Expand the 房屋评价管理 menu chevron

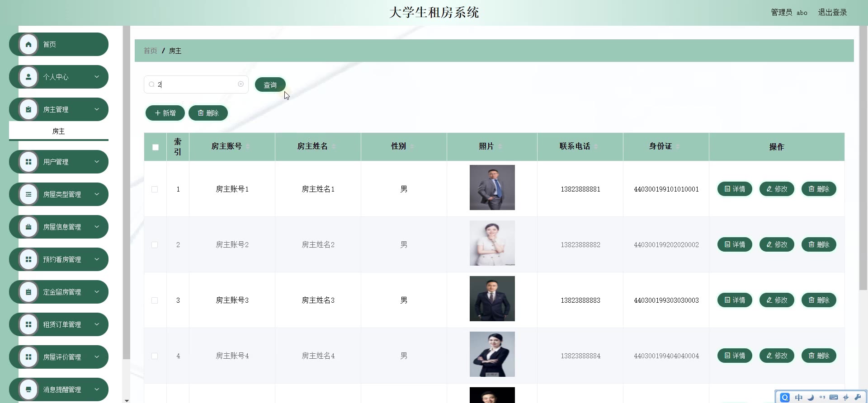[97, 357]
